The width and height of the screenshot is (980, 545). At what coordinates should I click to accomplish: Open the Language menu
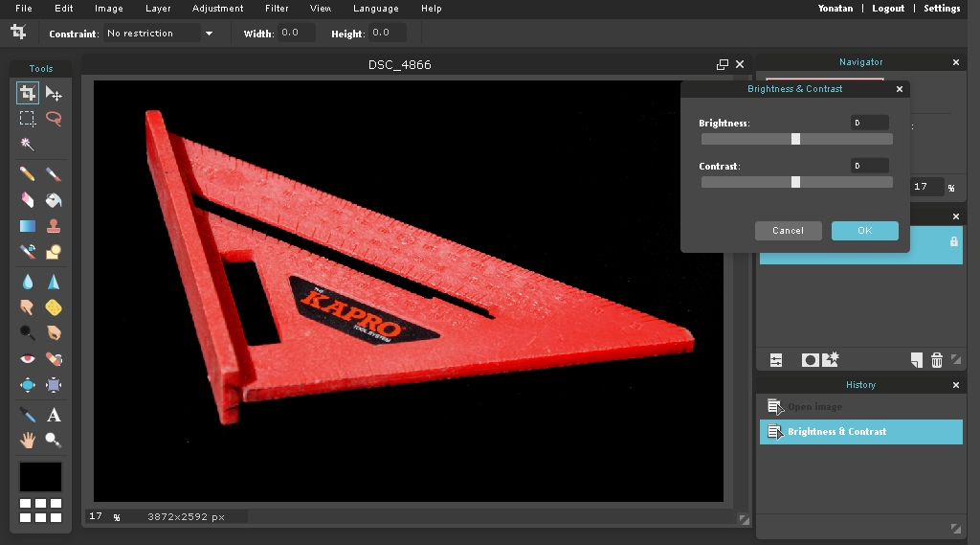pyautogui.click(x=375, y=8)
